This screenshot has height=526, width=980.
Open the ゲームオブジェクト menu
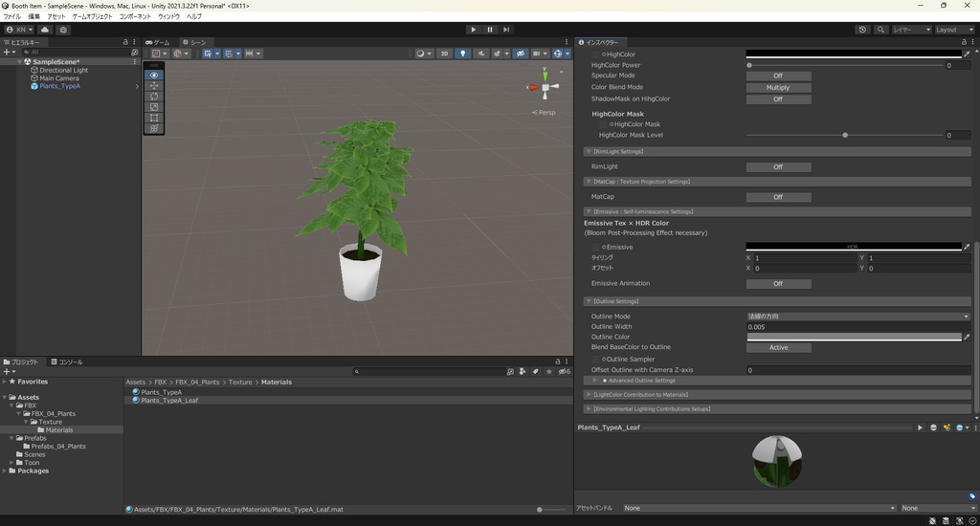[92, 16]
